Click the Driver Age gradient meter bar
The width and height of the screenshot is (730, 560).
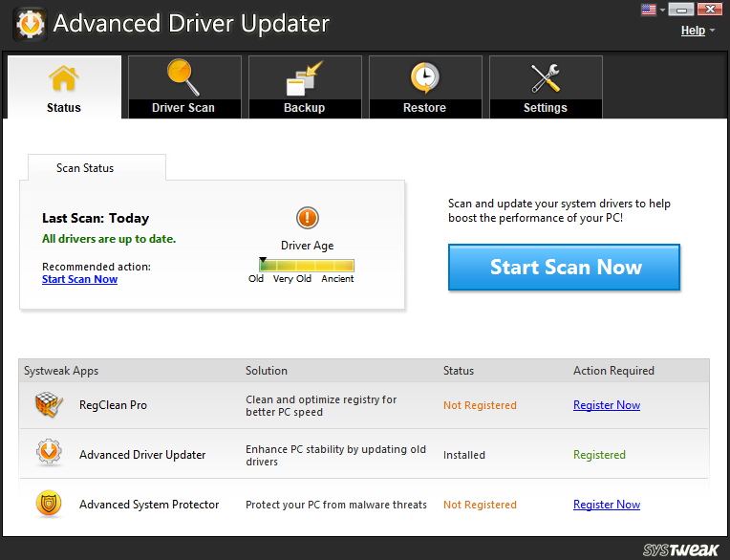[307, 266]
